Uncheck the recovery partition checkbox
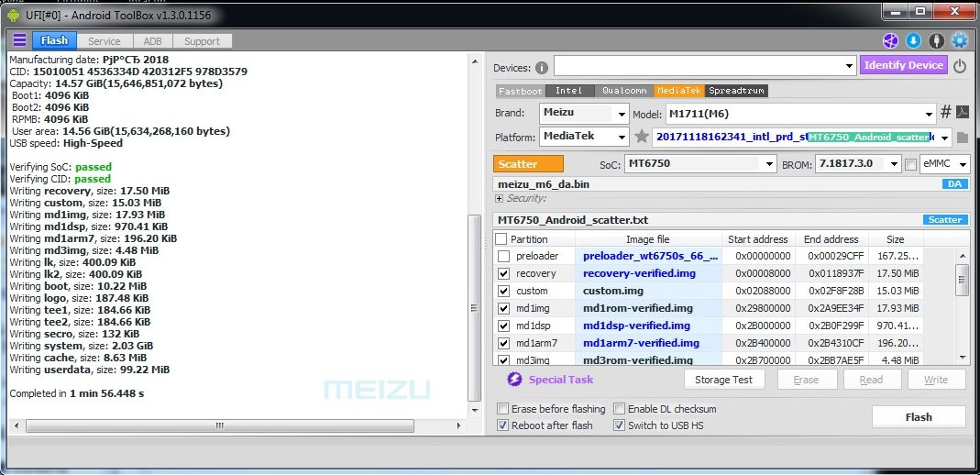This screenshot has height=475, width=980. (x=503, y=274)
